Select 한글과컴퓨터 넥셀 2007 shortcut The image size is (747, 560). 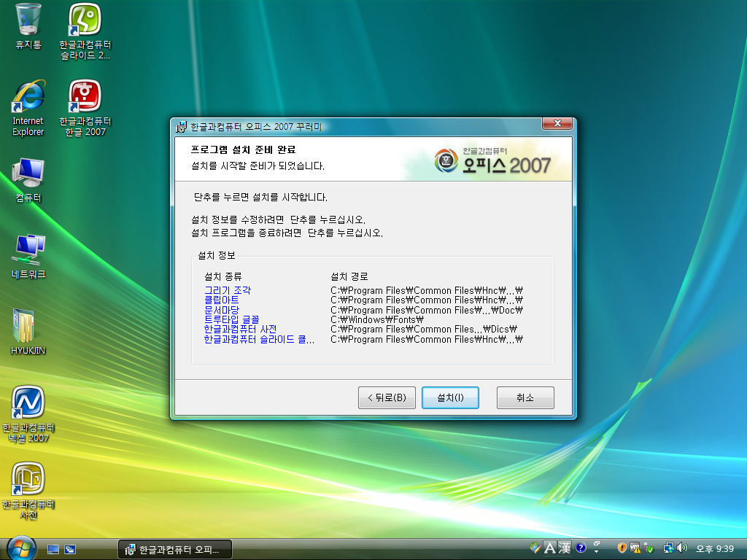[28, 414]
